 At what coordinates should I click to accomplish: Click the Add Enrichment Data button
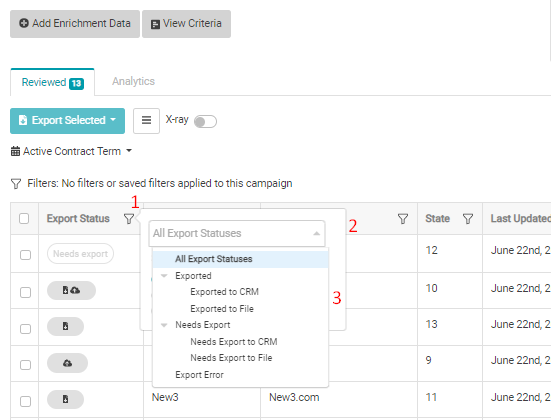click(75, 24)
